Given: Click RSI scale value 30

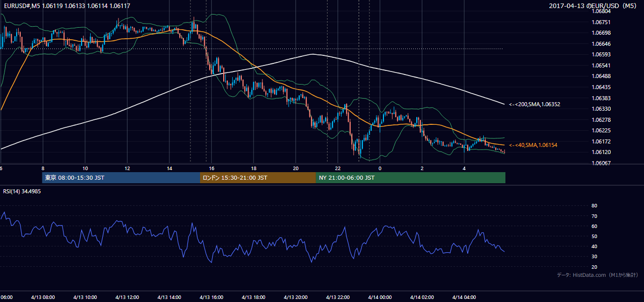Looking at the screenshot, I should (x=594, y=257).
